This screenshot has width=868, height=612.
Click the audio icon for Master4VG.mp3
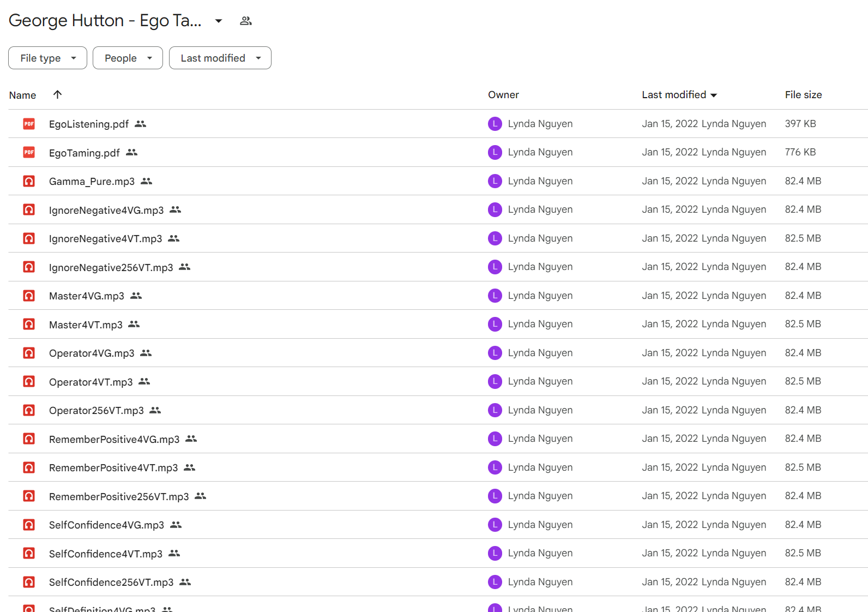[x=29, y=296]
